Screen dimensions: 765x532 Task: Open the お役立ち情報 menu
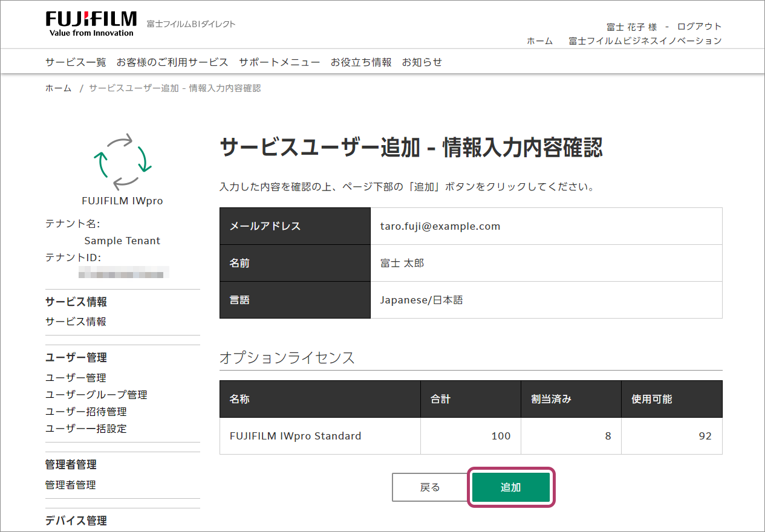(361, 62)
